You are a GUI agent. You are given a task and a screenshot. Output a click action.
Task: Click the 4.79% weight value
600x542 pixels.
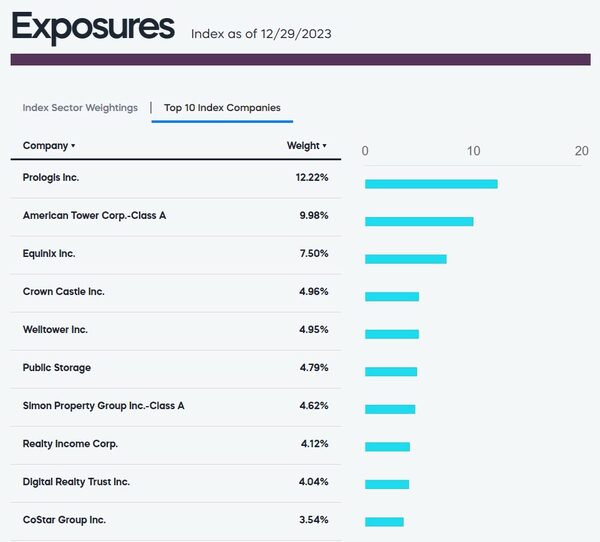point(314,367)
